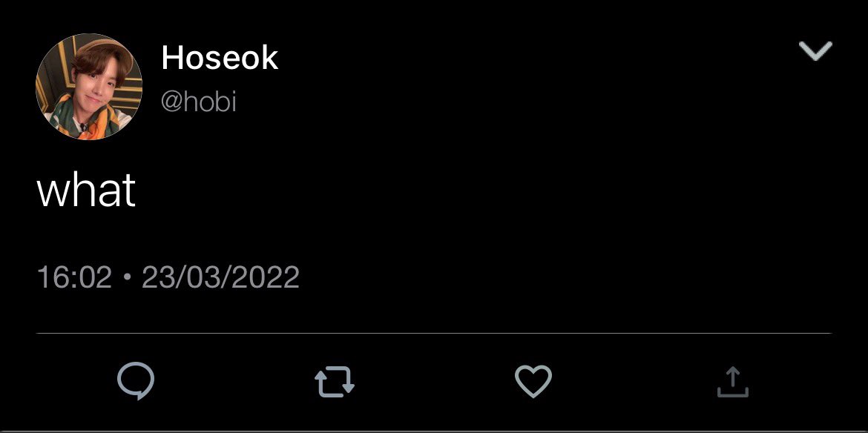Reply to the tweet via speech bubble icon
Image resolution: width=868 pixels, height=433 pixels.
point(136,380)
